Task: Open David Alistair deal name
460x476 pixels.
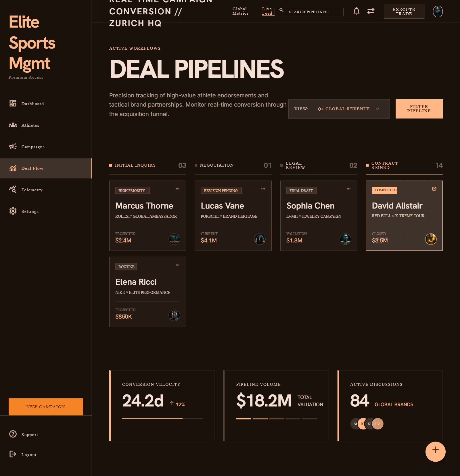Action: point(397,206)
